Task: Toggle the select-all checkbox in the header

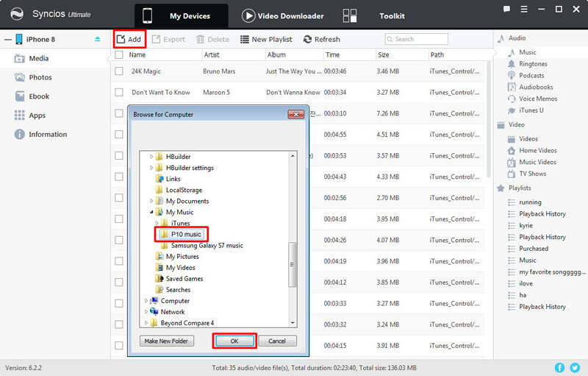Action: click(119, 54)
